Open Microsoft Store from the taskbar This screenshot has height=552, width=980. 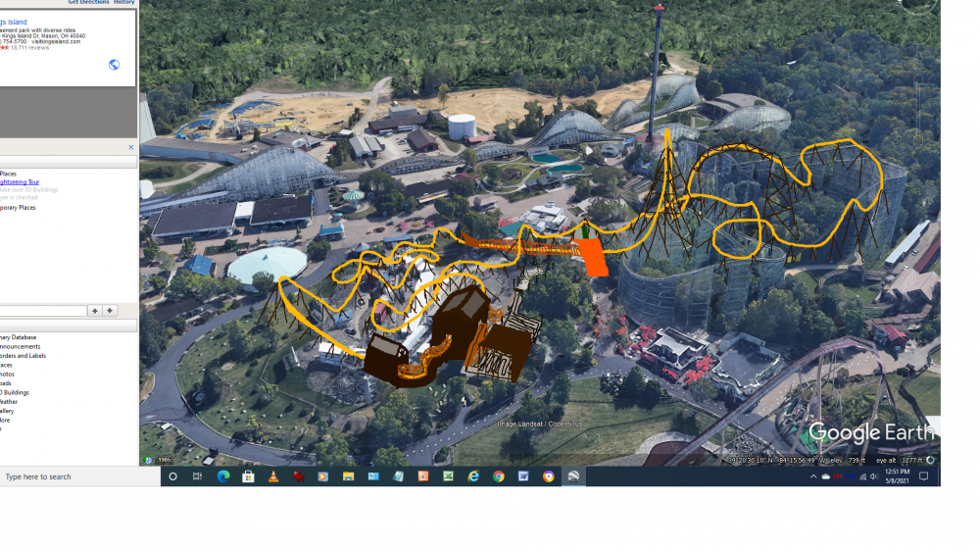(248, 477)
